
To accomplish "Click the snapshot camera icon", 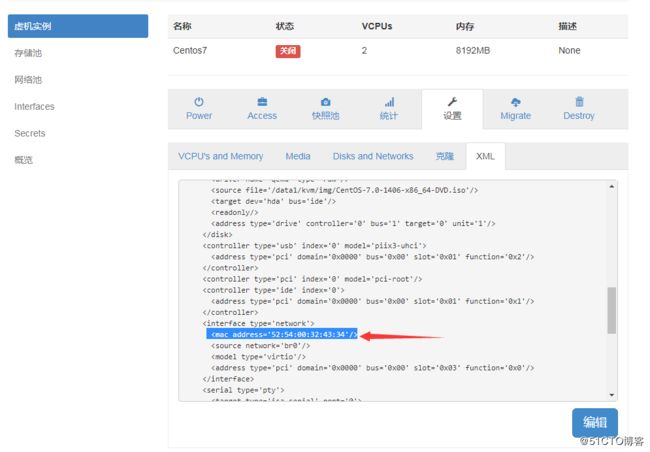I will click(325, 102).
